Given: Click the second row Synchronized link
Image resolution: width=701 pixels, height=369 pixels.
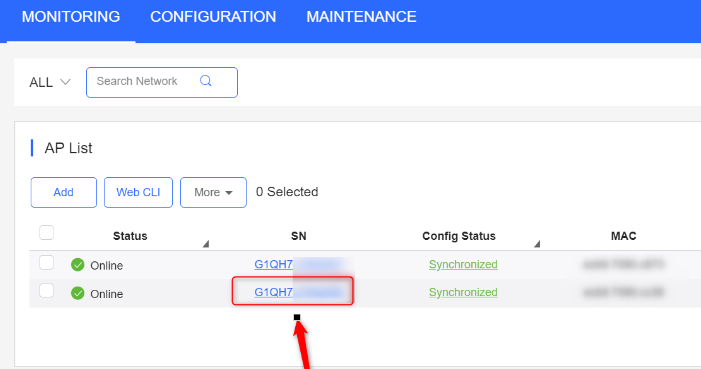Looking at the screenshot, I should pyautogui.click(x=463, y=292).
